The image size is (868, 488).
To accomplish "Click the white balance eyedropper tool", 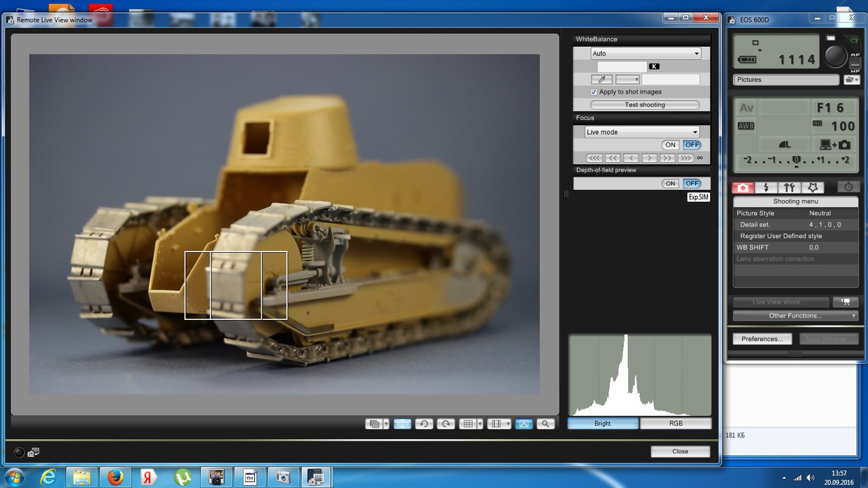I will [x=601, y=79].
